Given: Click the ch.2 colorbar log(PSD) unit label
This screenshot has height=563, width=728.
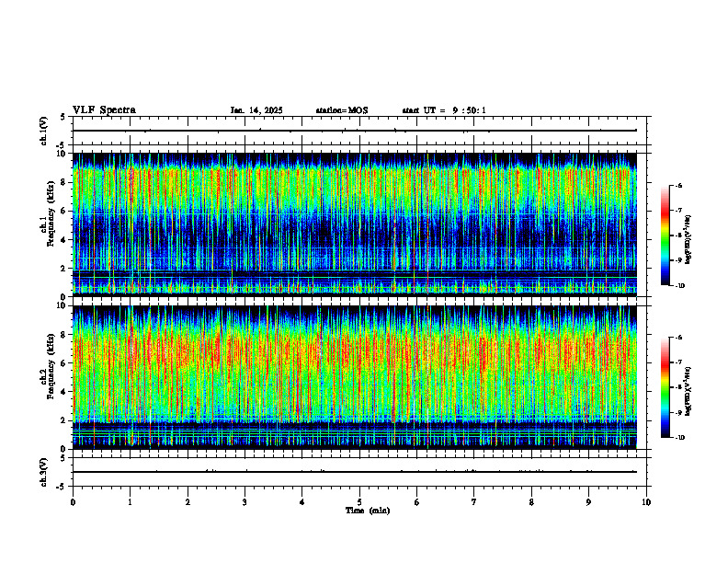Looking at the screenshot, I should click(689, 391).
